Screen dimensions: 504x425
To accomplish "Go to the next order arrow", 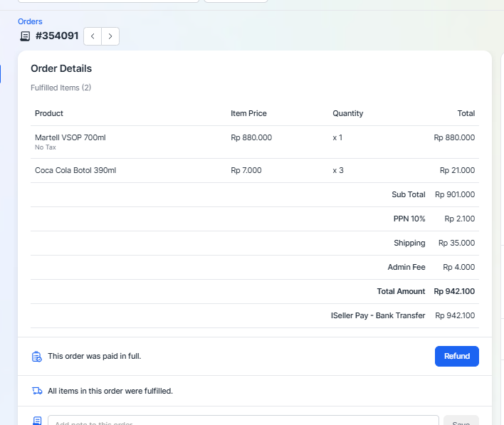I will click(x=110, y=36).
